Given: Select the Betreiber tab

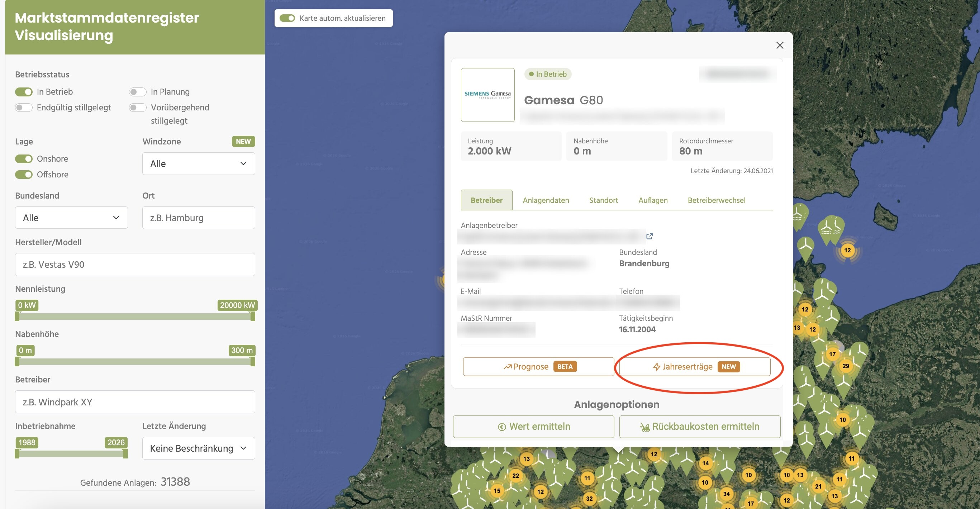Looking at the screenshot, I should [x=486, y=200].
